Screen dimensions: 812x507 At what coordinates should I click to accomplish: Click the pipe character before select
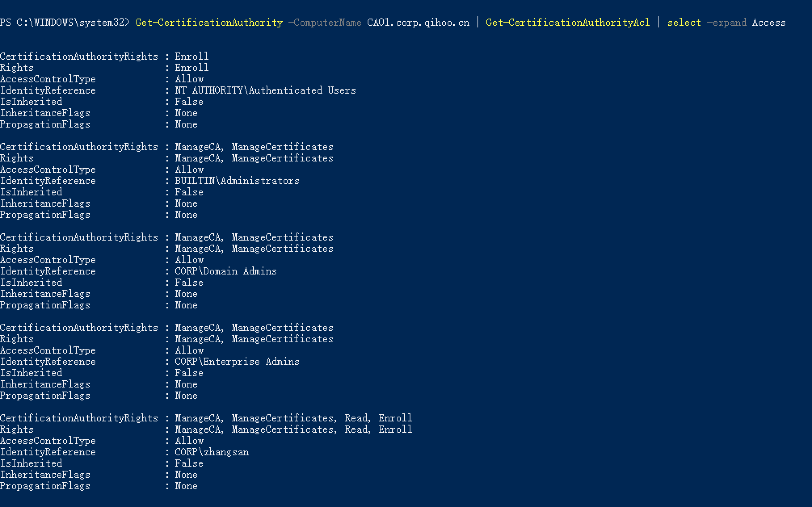[659, 23]
